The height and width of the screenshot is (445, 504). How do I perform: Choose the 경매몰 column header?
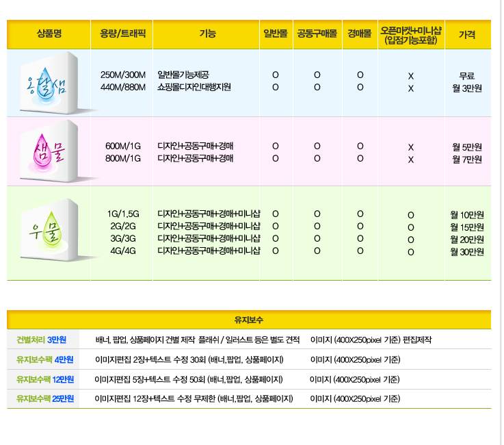(x=360, y=34)
